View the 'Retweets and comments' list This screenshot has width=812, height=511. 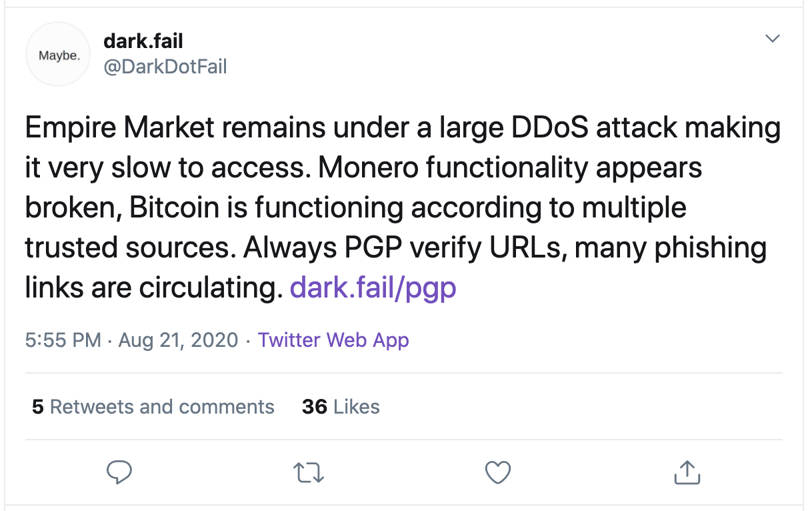[162, 407]
